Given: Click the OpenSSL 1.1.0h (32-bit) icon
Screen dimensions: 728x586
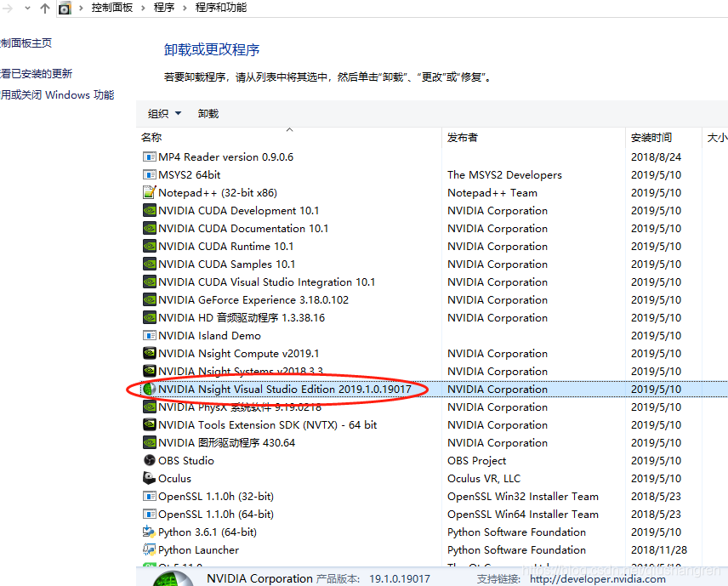Looking at the screenshot, I should 149,497.
